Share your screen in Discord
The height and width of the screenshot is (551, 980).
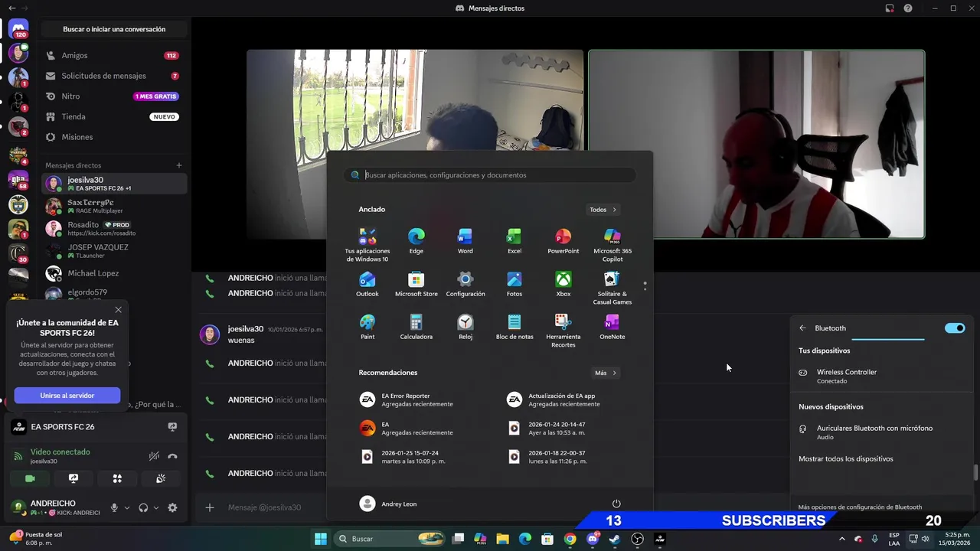coord(73,478)
